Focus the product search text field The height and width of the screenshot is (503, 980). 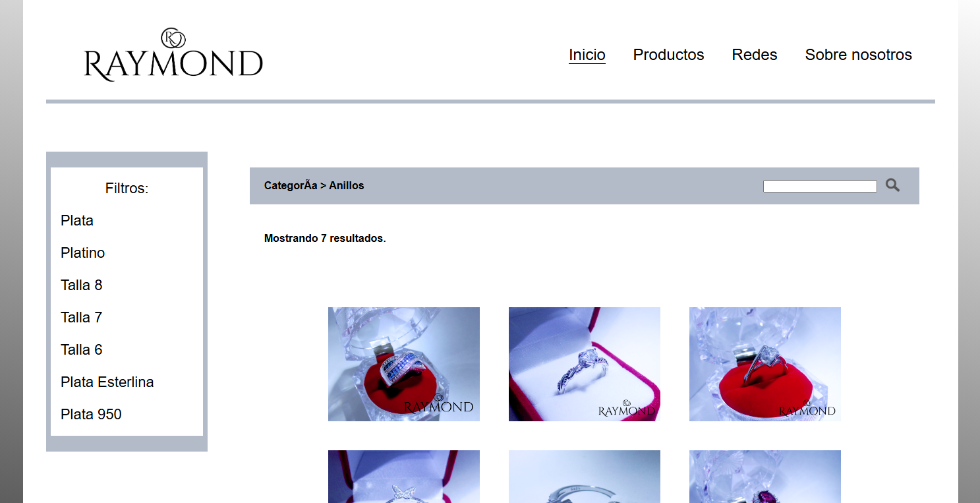pyautogui.click(x=820, y=186)
